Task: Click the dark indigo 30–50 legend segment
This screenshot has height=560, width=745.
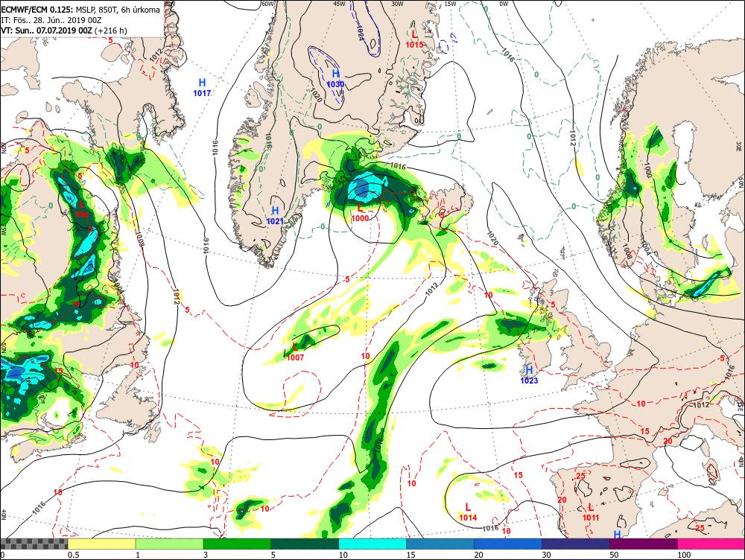Action: click(x=575, y=544)
